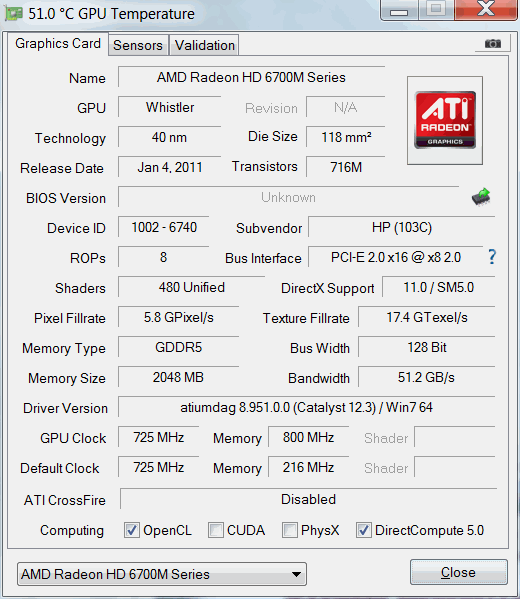Click the BIOS Version field
Screen dimensions: 520x599
tap(288, 197)
